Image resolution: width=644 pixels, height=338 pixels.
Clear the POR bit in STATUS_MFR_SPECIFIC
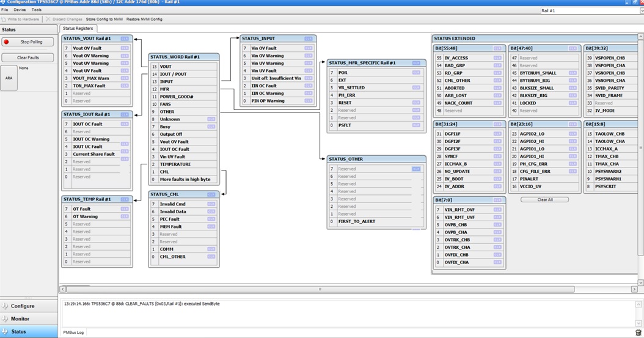pos(416,73)
